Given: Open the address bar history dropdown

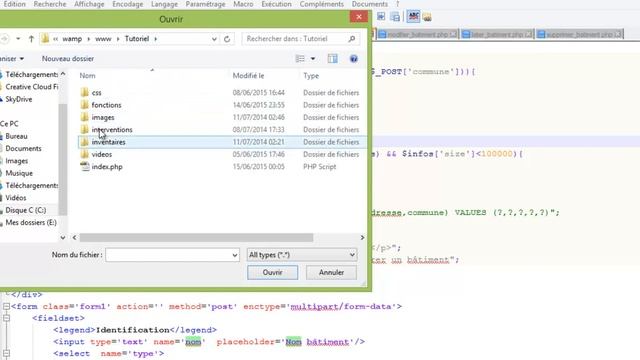Looking at the screenshot, I should coord(214,39).
